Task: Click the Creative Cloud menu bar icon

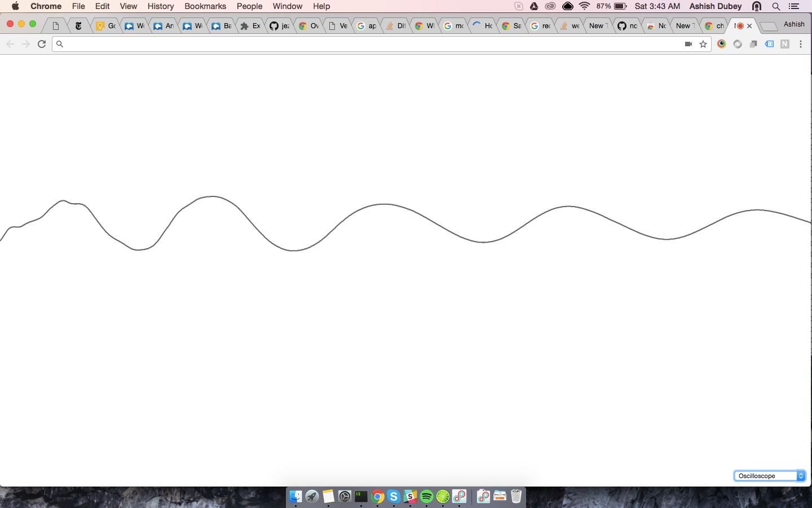Action: (x=550, y=6)
